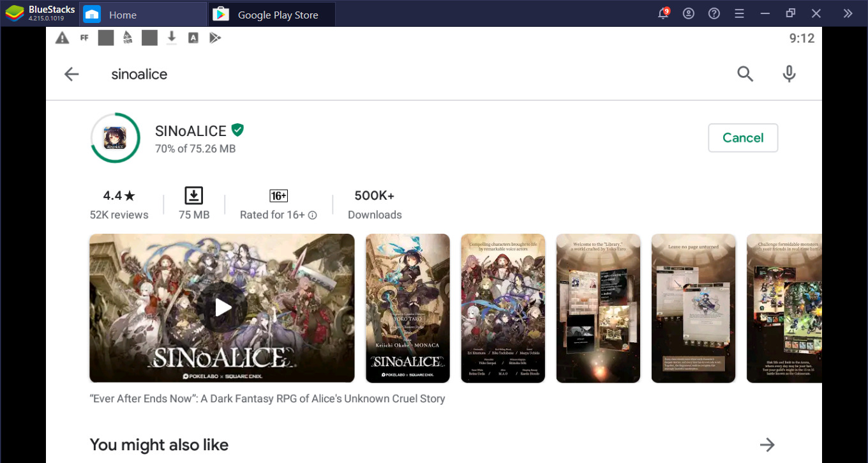
Task: Click the letter A status bar icon
Action: (193, 38)
